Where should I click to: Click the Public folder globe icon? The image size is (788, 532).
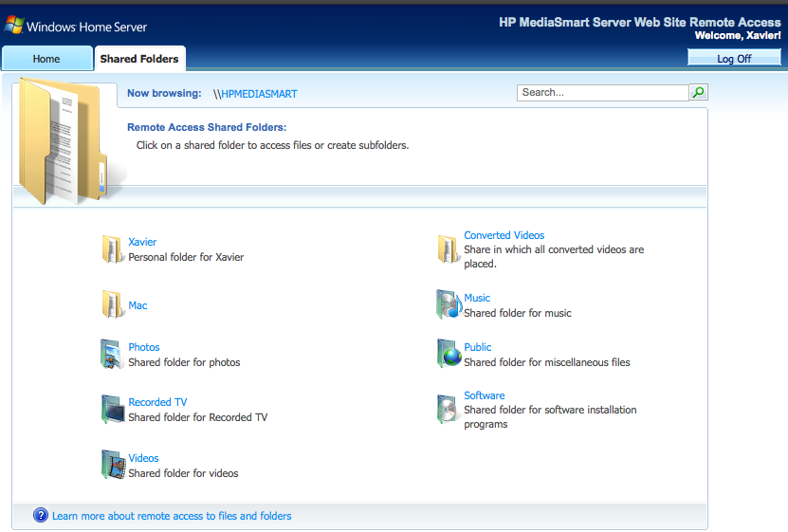point(449,354)
